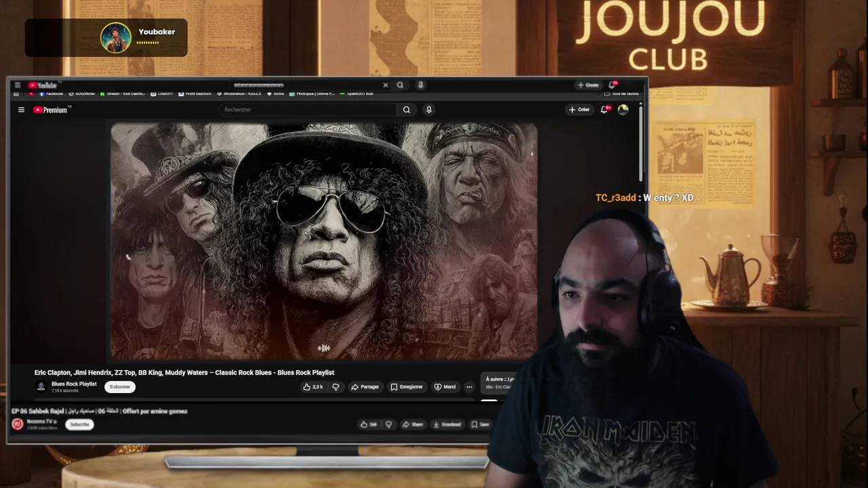Clear the top bar search with the X
868x488 pixels.
pos(385,85)
